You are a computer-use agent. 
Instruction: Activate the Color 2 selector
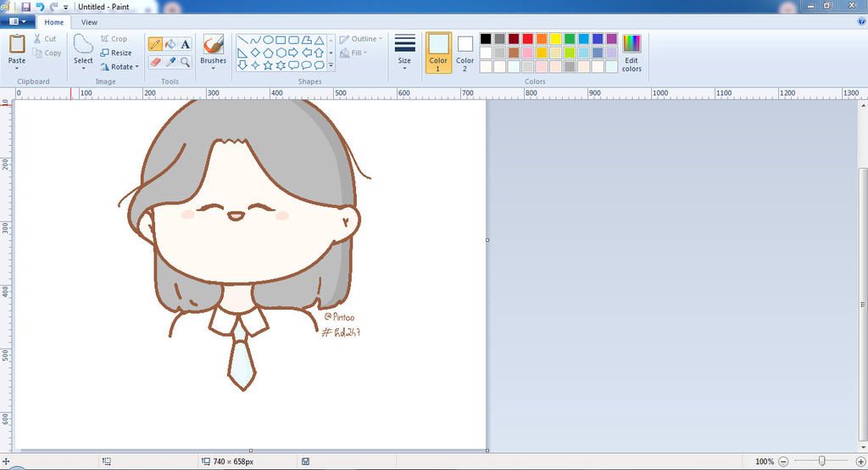coord(465,53)
